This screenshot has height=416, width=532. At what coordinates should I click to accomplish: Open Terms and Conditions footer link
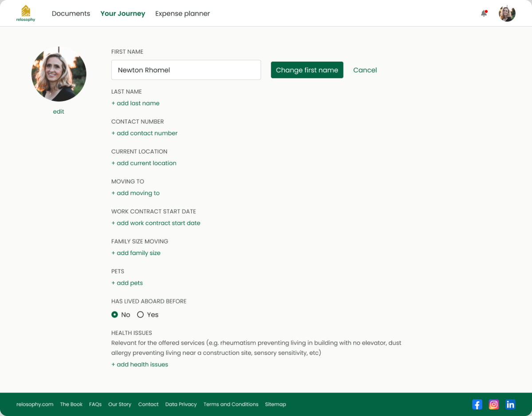tap(231, 404)
